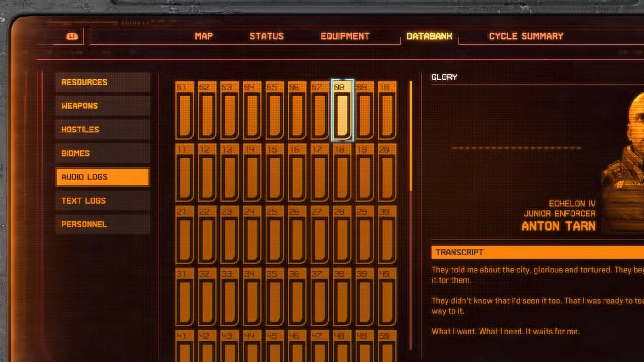Select audio log 25
The image size is (644, 362).
[x=275, y=235]
